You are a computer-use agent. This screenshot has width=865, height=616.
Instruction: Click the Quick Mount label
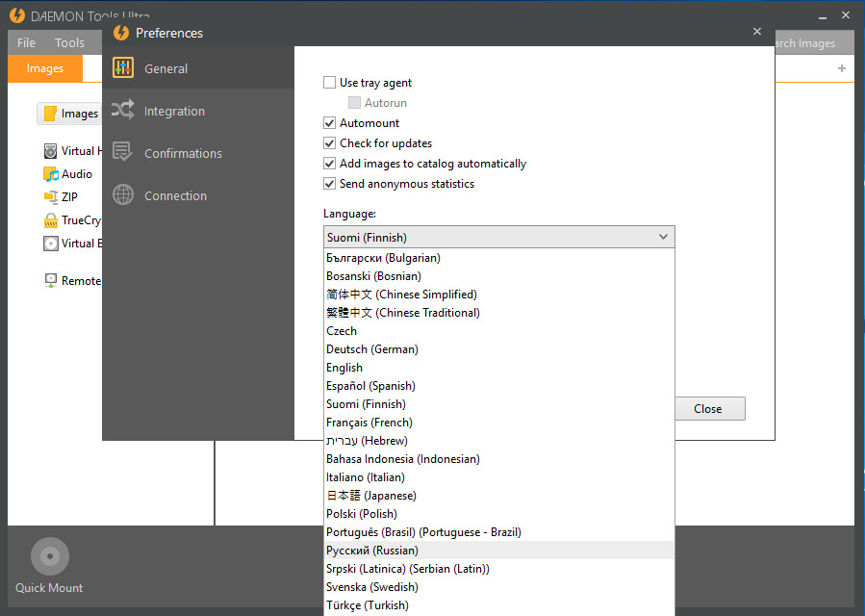49,588
